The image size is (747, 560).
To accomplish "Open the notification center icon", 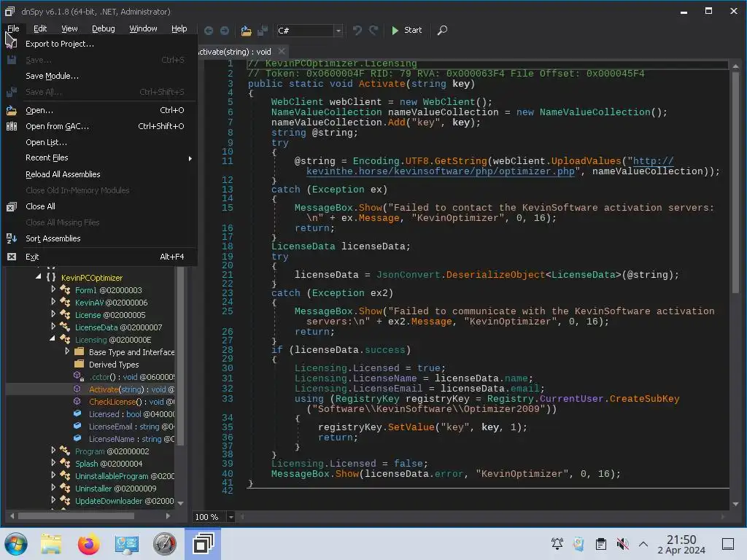I will tap(728, 544).
